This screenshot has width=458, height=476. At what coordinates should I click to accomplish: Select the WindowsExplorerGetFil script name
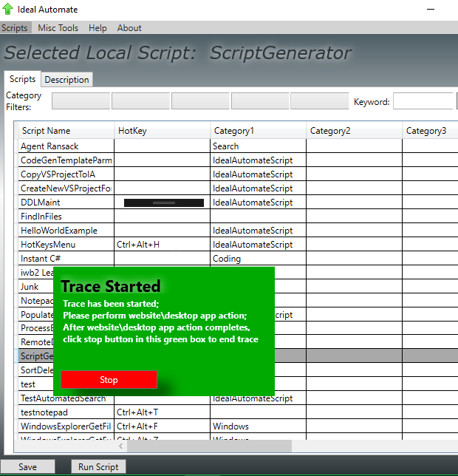point(66,426)
